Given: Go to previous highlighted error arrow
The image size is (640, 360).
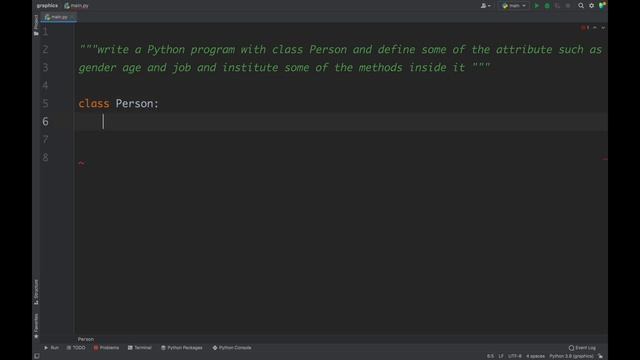Looking at the screenshot, I should [595, 27].
